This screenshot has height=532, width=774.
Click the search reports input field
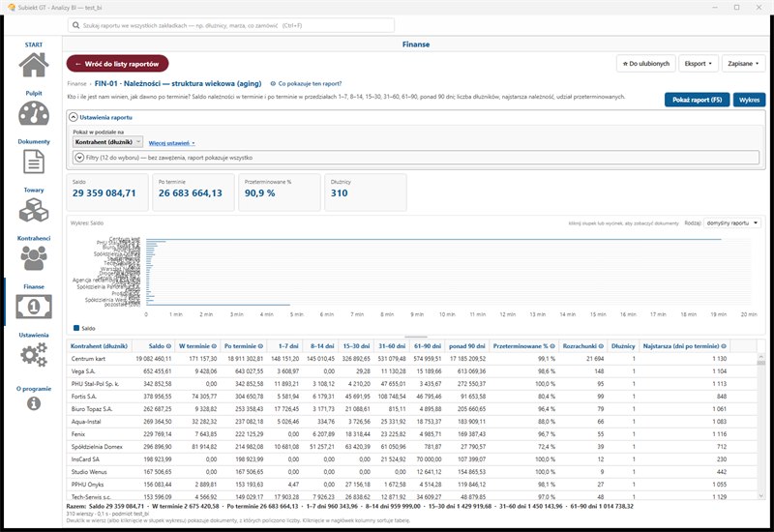click(231, 25)
